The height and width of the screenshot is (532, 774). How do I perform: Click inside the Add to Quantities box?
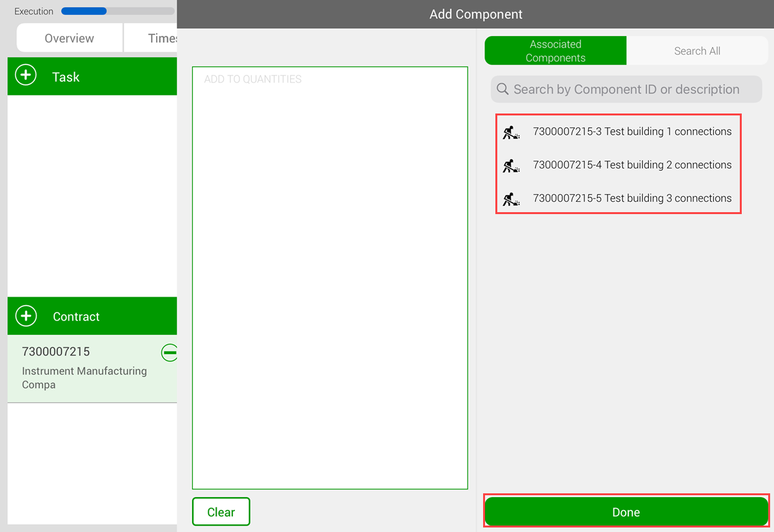click(330, 278)
